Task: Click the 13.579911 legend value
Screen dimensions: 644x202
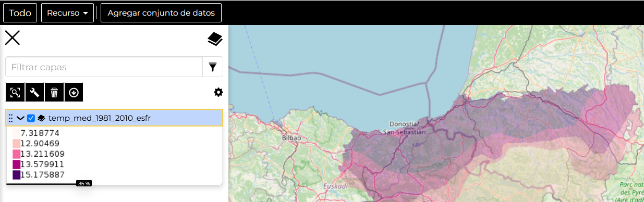Action: pos(42,165)
